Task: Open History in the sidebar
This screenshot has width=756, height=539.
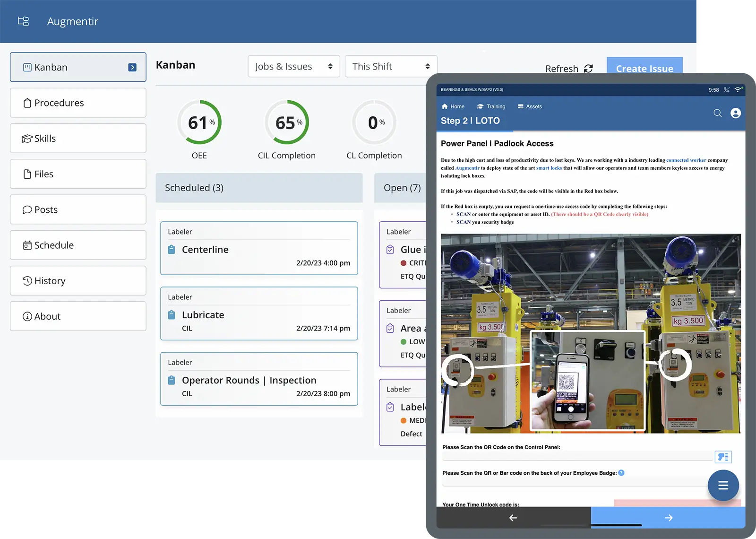Action: coord(78,281)
